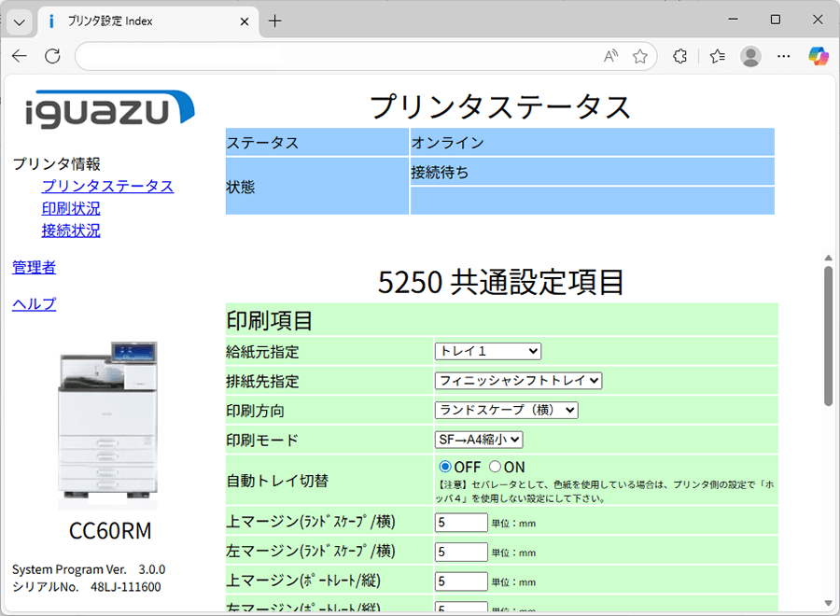
Task: Open a new browser tab
Action: tap(274, 20)
